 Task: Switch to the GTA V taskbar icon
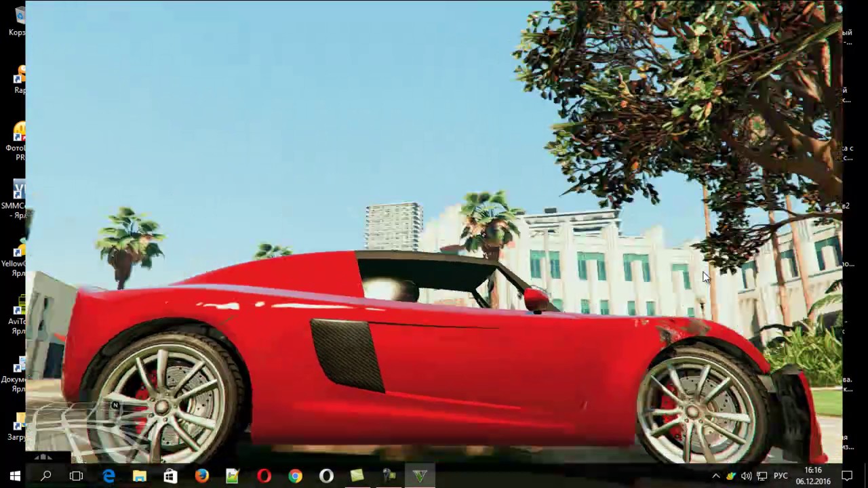[420, 476]
